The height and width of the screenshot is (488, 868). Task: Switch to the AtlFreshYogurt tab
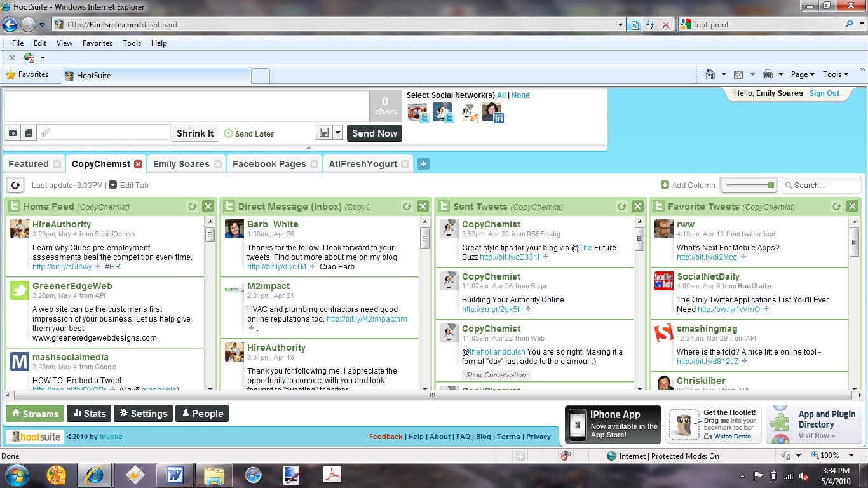363,164
